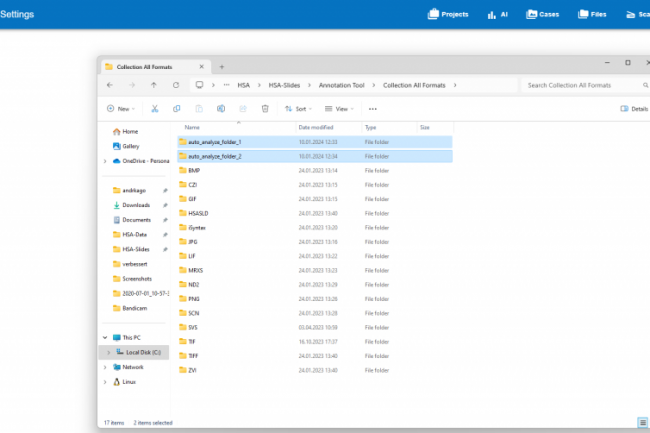Open the Projects section in top bar
650x433 pixels.
(x=448, y=15)
